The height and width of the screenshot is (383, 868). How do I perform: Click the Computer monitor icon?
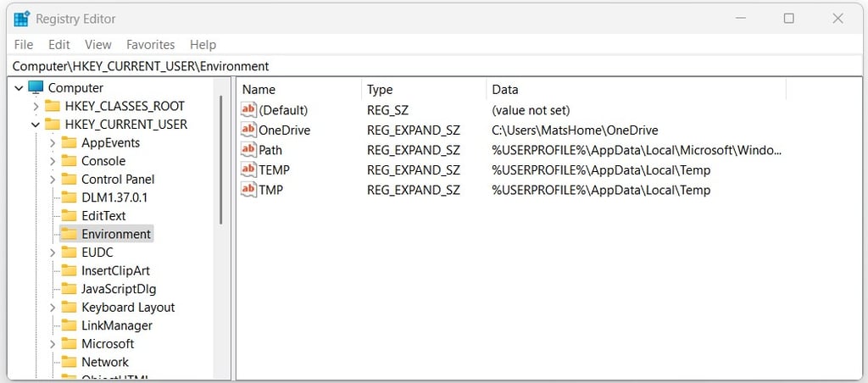coord(36,88)
